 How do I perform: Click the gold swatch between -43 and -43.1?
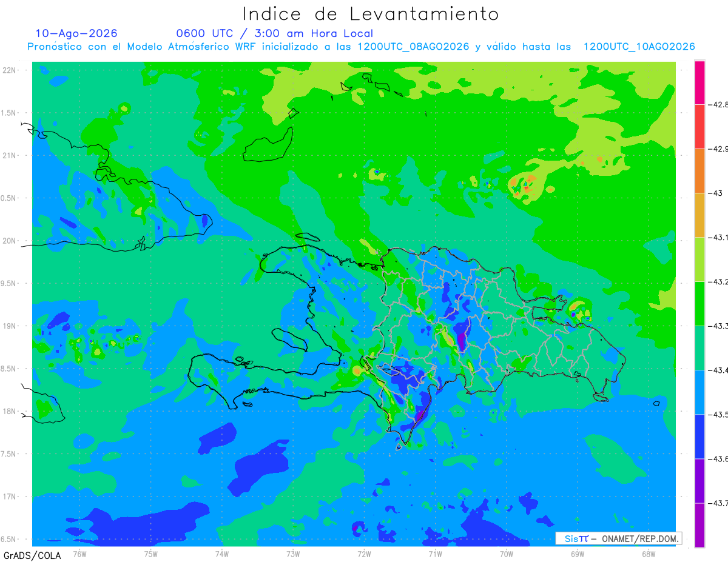point(699,215)
